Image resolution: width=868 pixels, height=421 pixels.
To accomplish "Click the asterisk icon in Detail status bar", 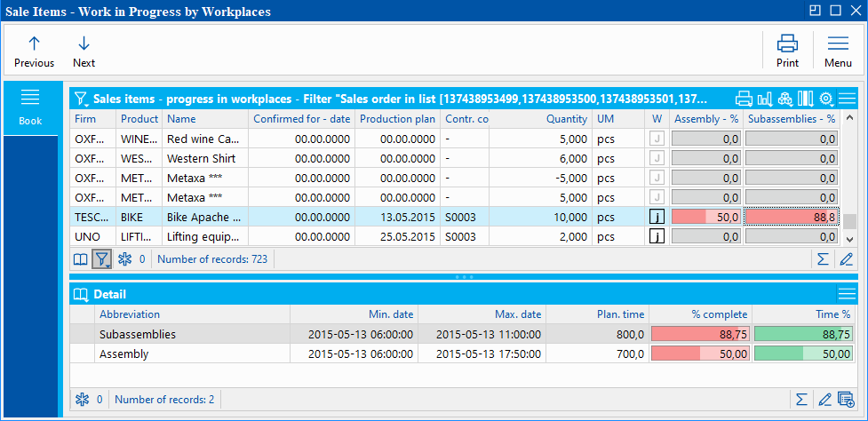I will (82, 400).
